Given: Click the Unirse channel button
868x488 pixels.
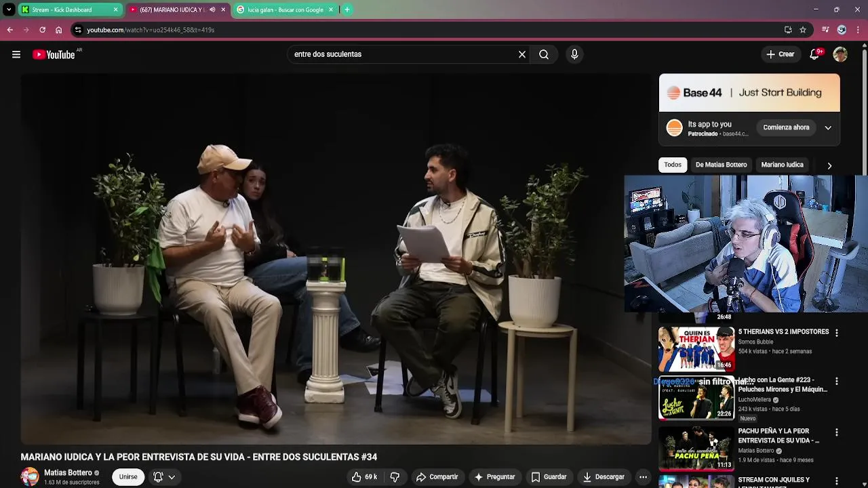Looking at the screenshot, I should [x=128, y=477].
